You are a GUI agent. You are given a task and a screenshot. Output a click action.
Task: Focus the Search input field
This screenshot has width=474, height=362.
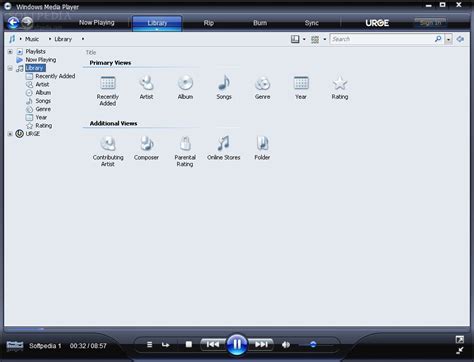(382, 39)
